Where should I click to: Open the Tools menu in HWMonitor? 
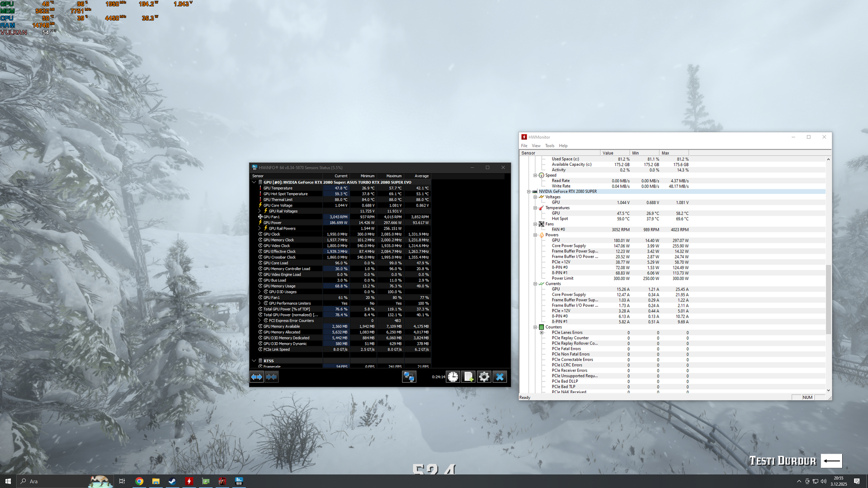pos(549,145)
